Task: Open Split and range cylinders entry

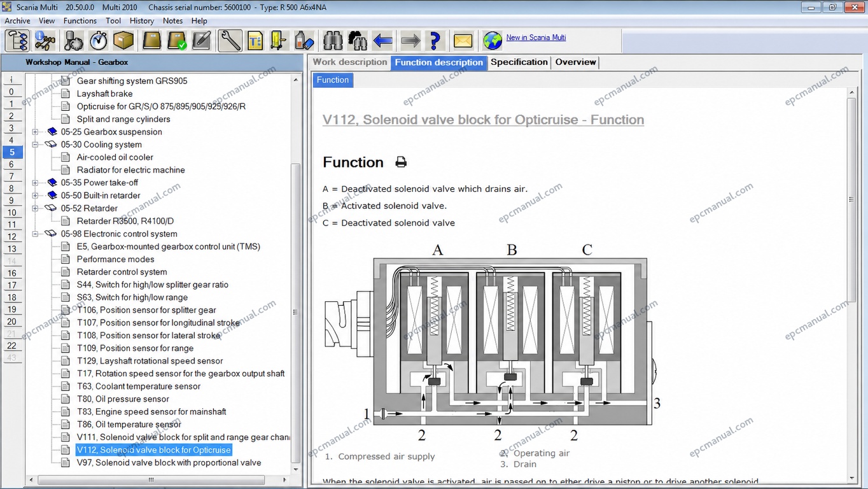Action: click(123, 119)
